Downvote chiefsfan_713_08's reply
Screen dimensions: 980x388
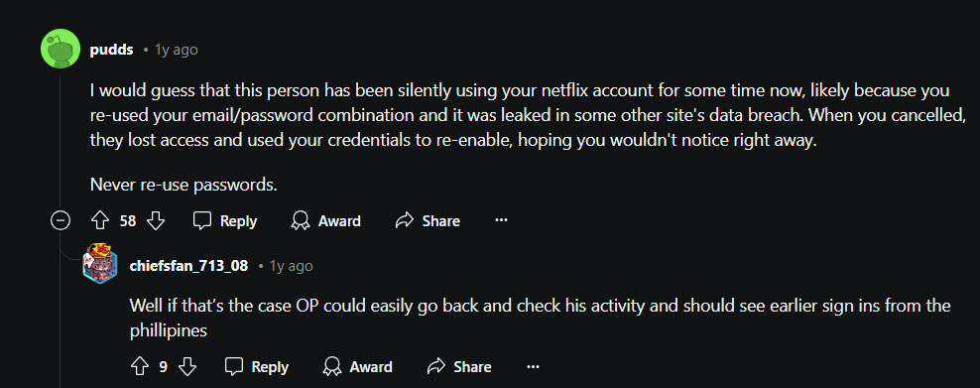[x=187, y=366]
